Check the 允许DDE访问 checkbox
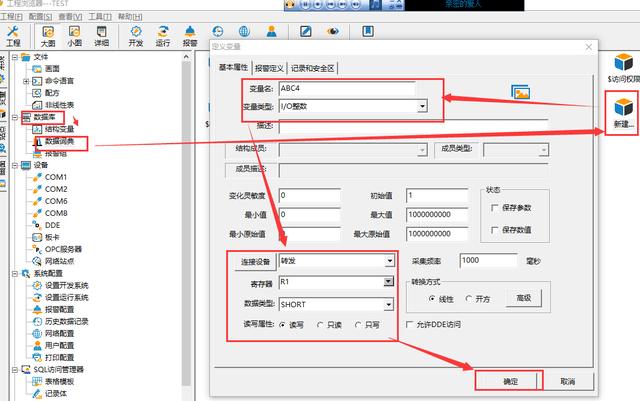This screenshot has width=640, height=401. [410, 324]
